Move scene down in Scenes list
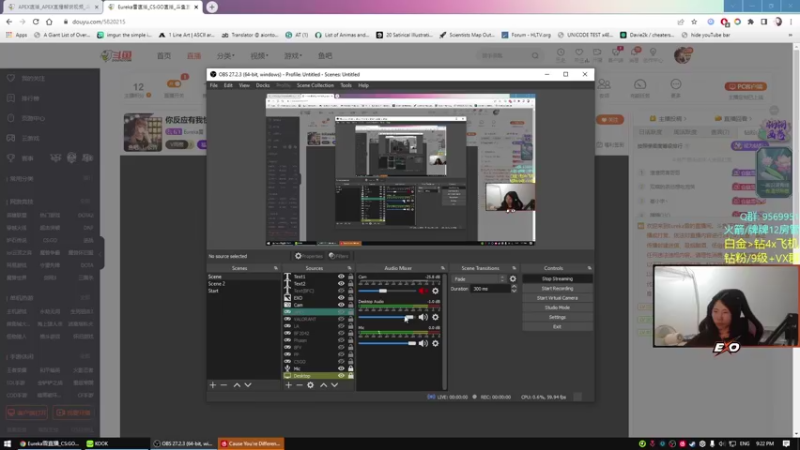Image resolution: width=800 pixels, height=450 pixels. coord(248,385)
